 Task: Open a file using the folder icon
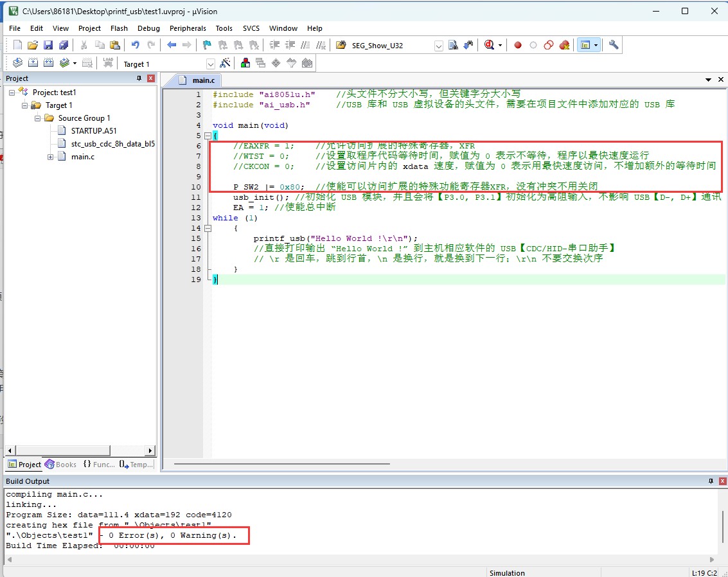pos(33,45)
